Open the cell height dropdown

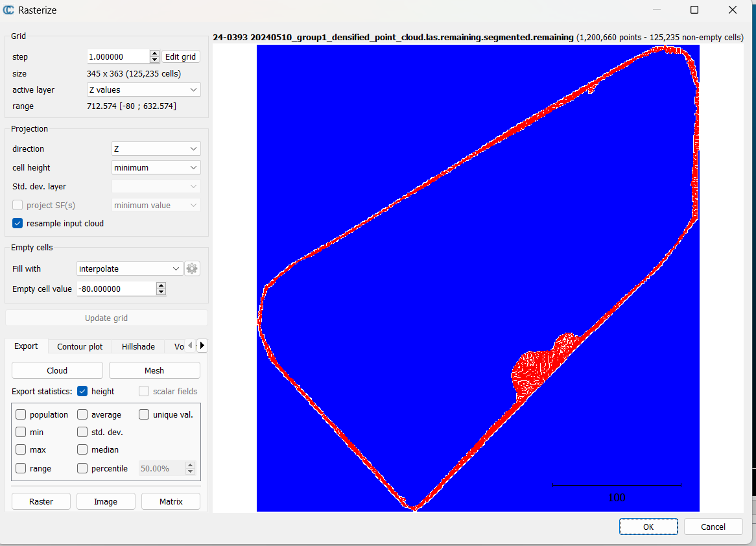tap(156, 167)
